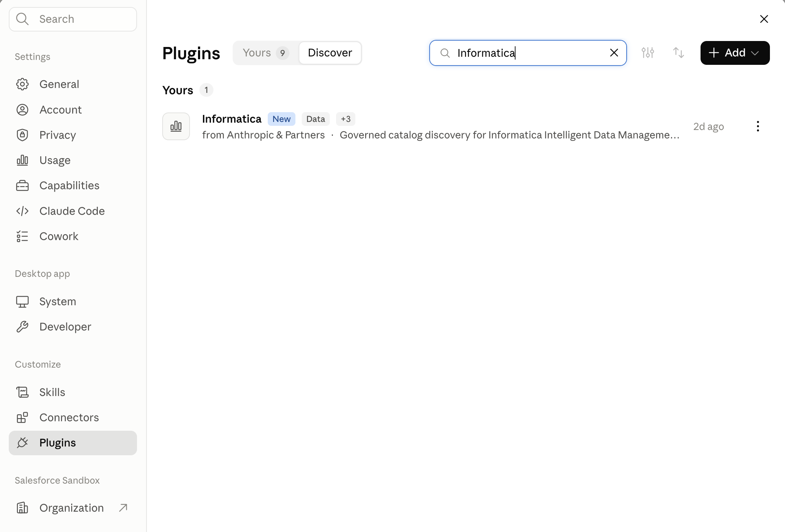
Task: Open System settings
Action: 73,301
